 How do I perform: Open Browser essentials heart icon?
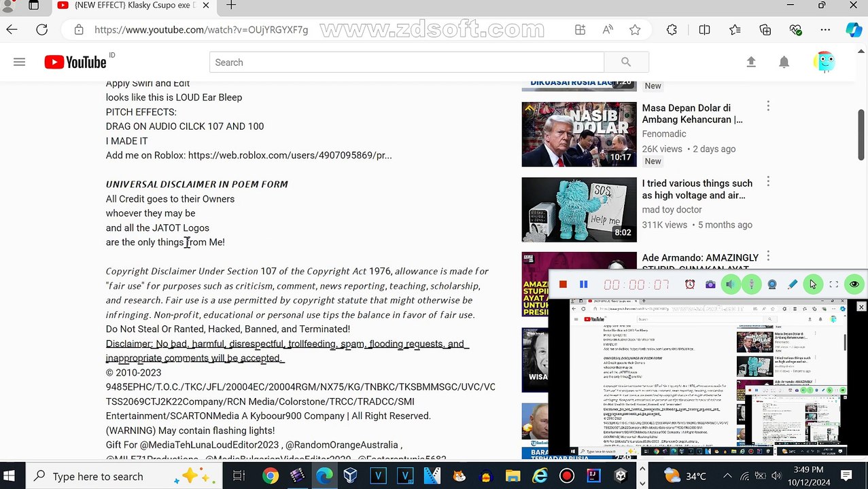(x=795, y=30)
